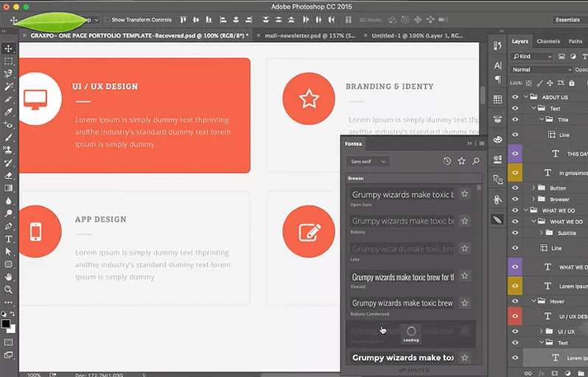Favorite the Open Sans font star
The image size is (588, 377).
pyautogui.click(x=464, y=194)
